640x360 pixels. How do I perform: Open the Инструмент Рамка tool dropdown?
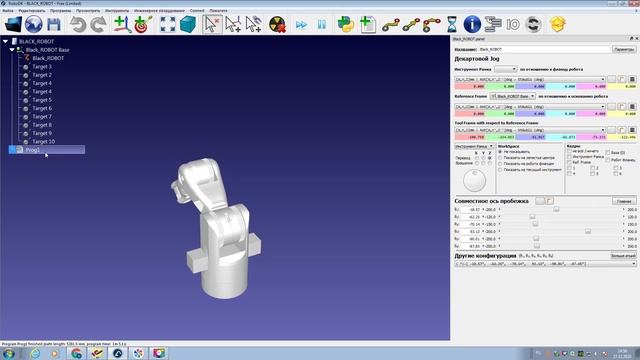pos(506,69)
